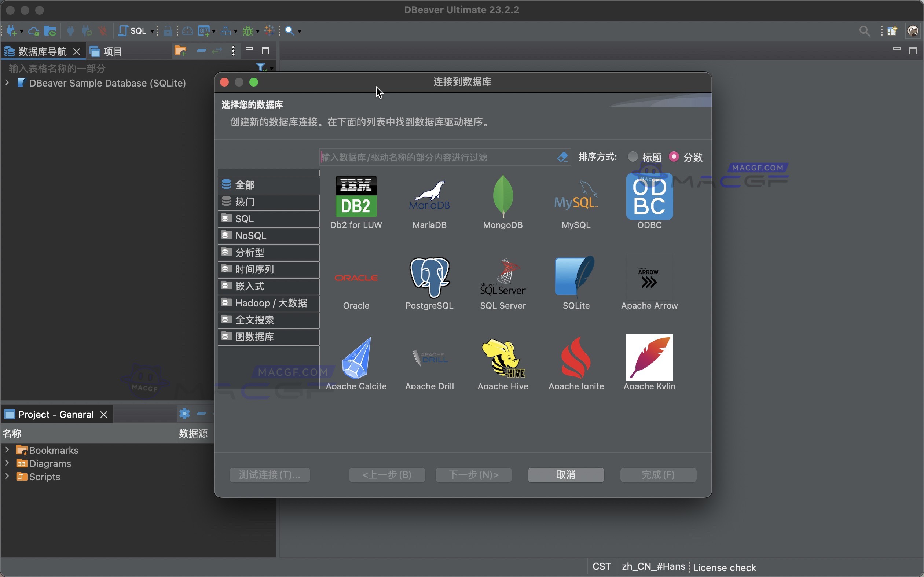Viewport: 924px width, 577px height.
Task: Expand the Bookmarks folder in Project panel
Action: [7, 450]
